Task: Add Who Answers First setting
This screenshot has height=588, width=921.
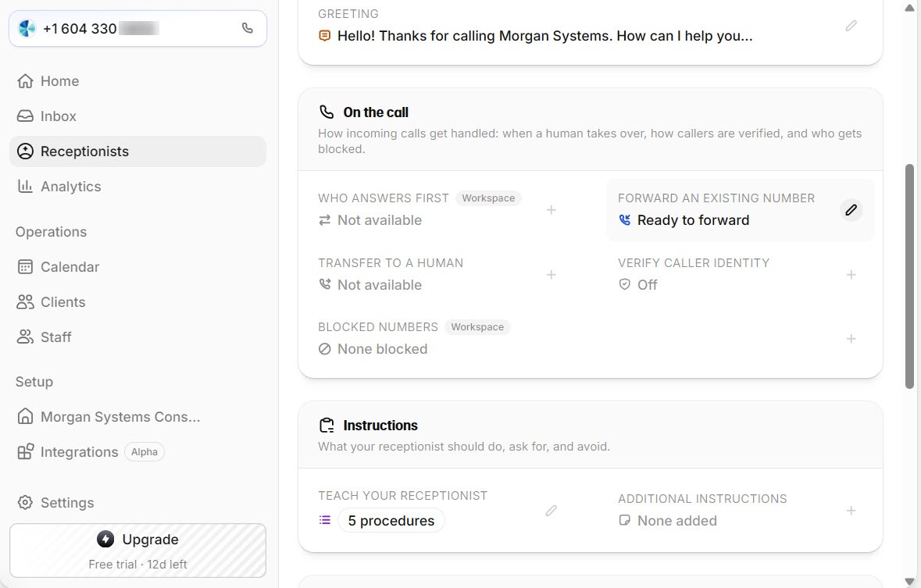Action: coord(551,210)
